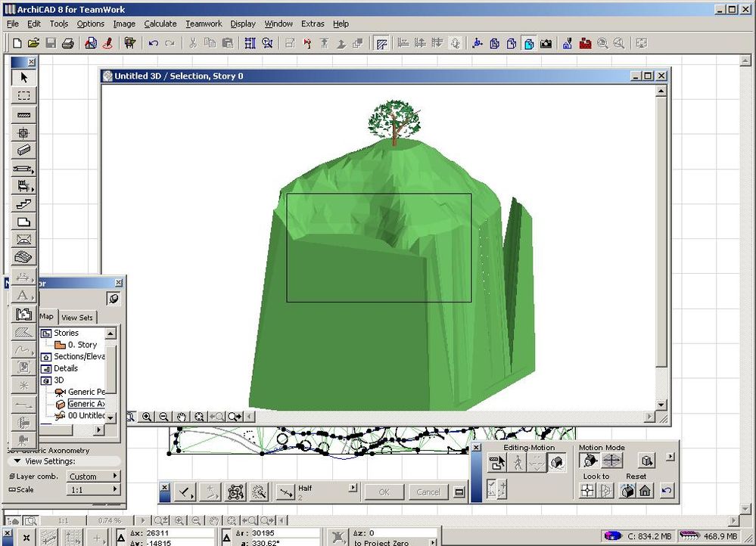Click the 3D window horizontal scrollbar right arrow
This screenshot has height=546, width=756.
point(649,417)
